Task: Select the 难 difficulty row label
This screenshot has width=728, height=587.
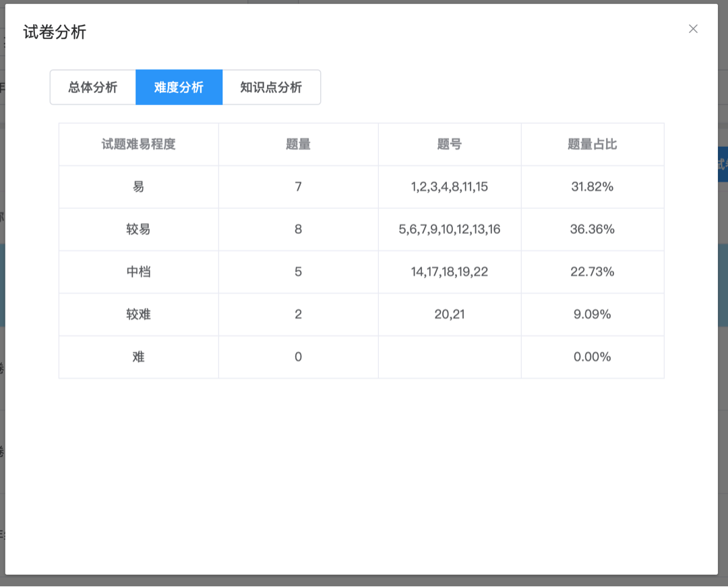Action: (x=138, y=357)
